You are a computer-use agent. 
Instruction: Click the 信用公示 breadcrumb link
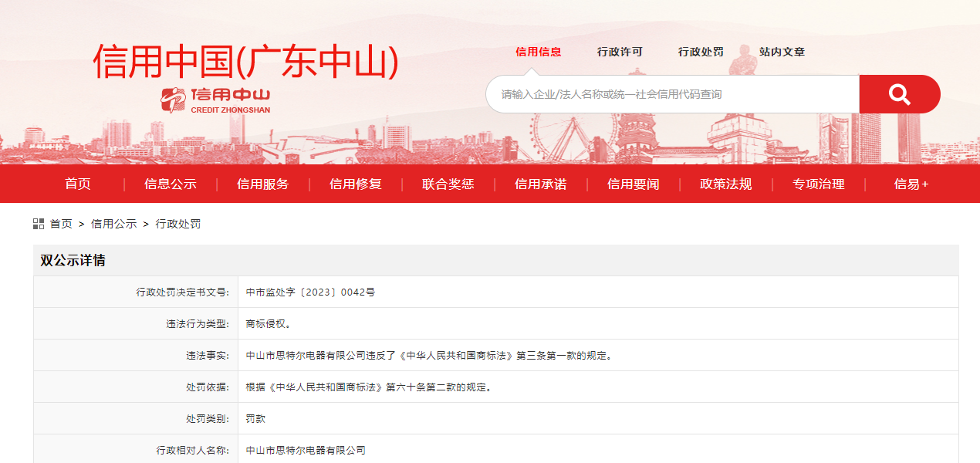114,224
